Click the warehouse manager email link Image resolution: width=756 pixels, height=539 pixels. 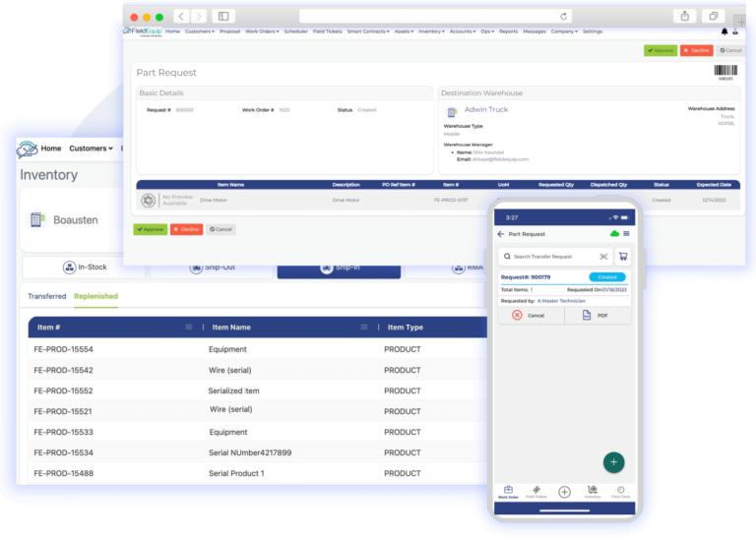(500, 159)
